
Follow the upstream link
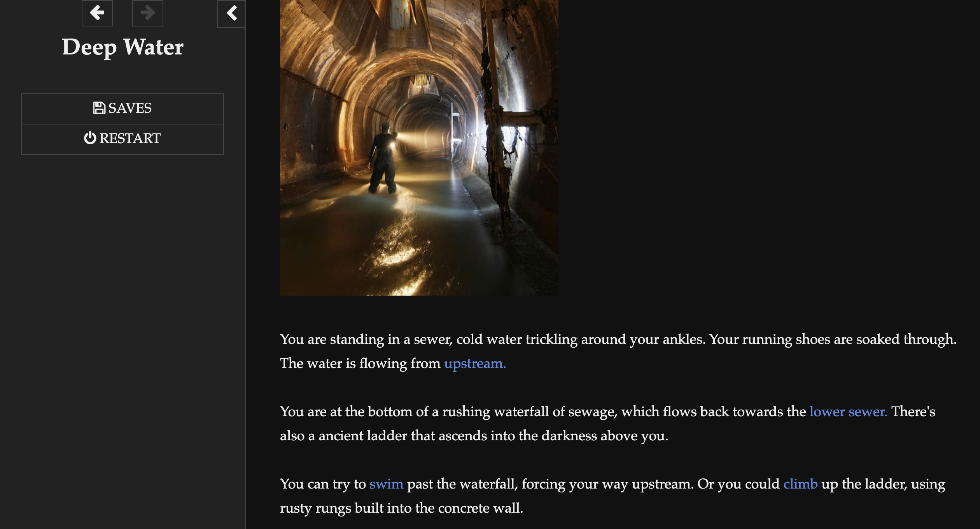(x=475, y=363)
